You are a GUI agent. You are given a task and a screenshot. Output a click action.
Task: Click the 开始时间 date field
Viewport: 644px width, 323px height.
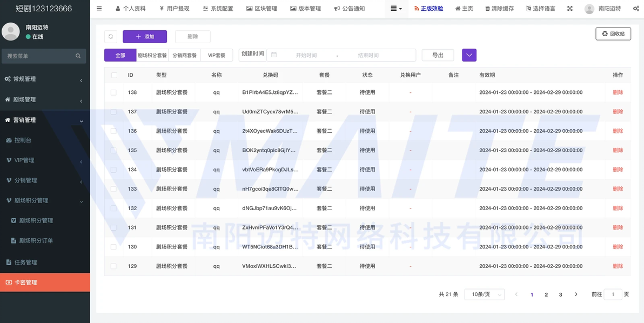pos(306,55)
